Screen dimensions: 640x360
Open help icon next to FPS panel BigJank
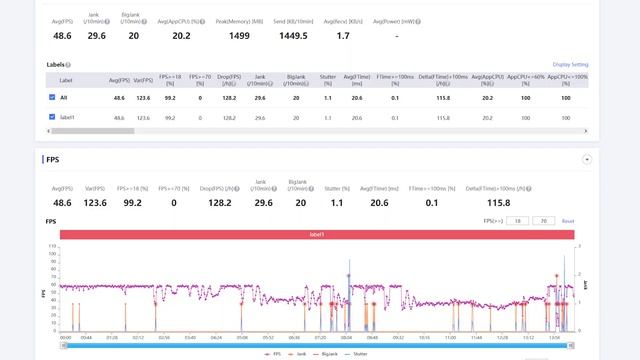tap(311, 189)
